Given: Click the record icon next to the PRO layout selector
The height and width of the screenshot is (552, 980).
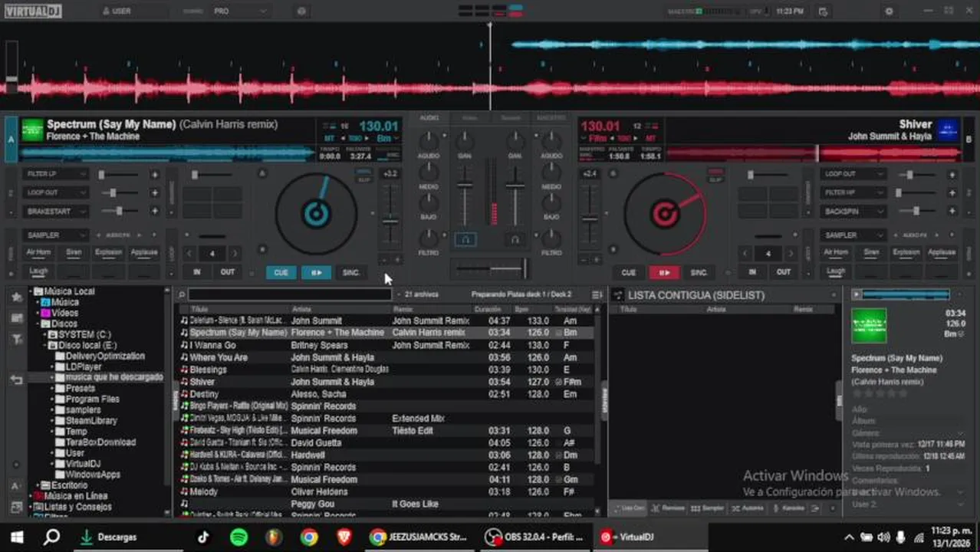Looking at the screenshot, I should pyautogui.click(x=301, y=11).
